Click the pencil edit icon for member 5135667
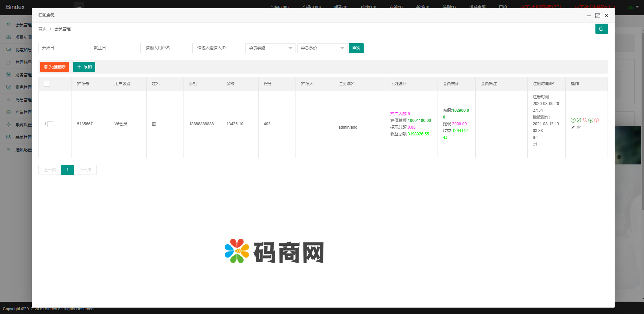Image resolution: width=644 pixels, height=314 pixels. click(573, 127)
